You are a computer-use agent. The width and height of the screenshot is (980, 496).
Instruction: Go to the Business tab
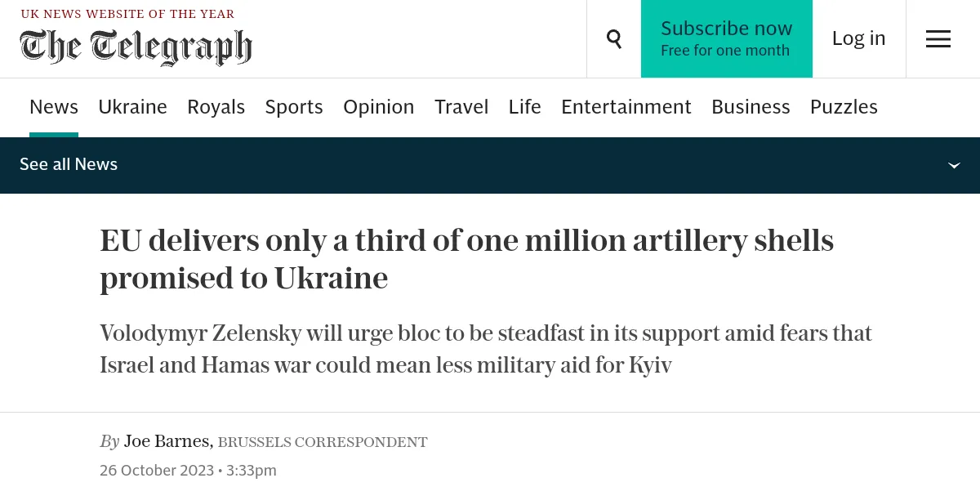pos(751,107)
